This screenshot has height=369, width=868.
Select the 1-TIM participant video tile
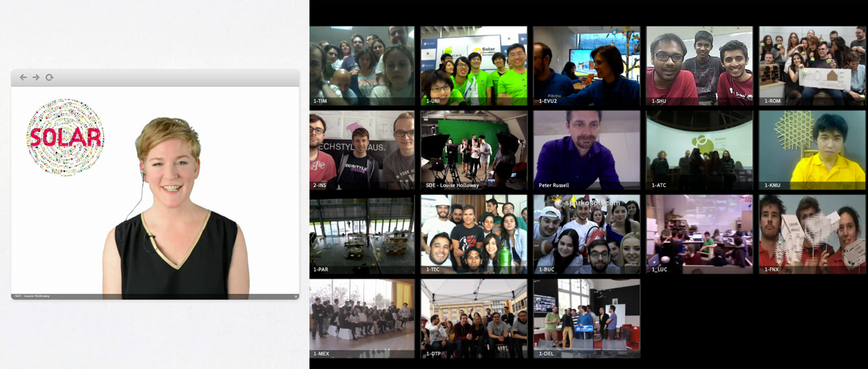pyautogui.click(x=362, y=66)
